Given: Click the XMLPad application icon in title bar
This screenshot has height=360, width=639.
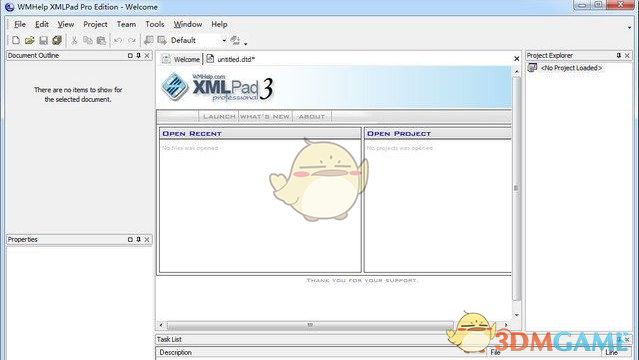Looking at the screenshot, I should click(9, 7).
